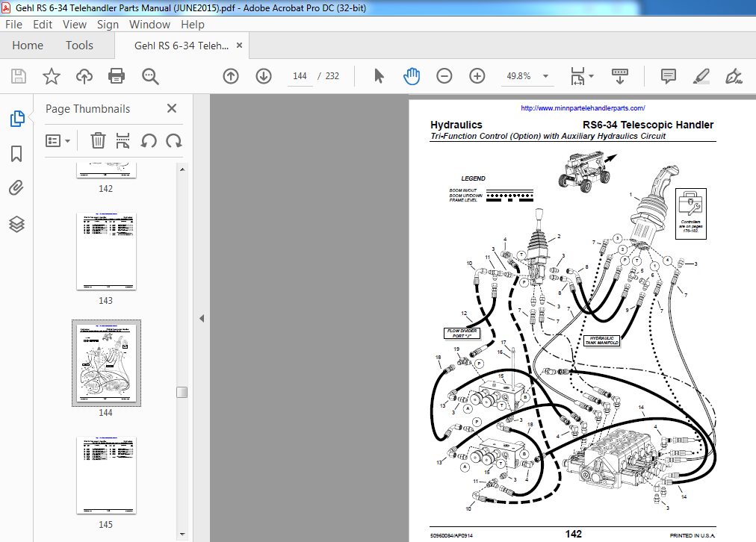The image size is (756, 542).
Task: Open the Sign document pen tool
Action: [x=734, y=76]
